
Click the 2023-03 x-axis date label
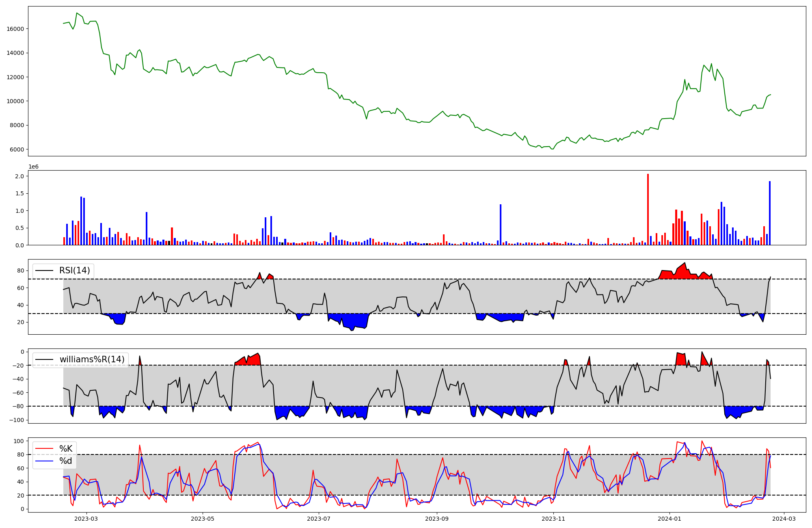tap(86, 519)
